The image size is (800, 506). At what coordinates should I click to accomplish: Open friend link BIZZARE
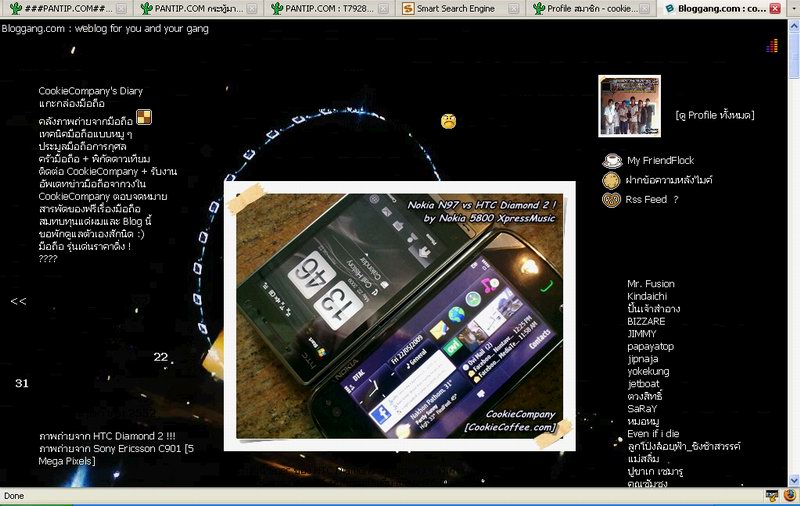[646, 321]
